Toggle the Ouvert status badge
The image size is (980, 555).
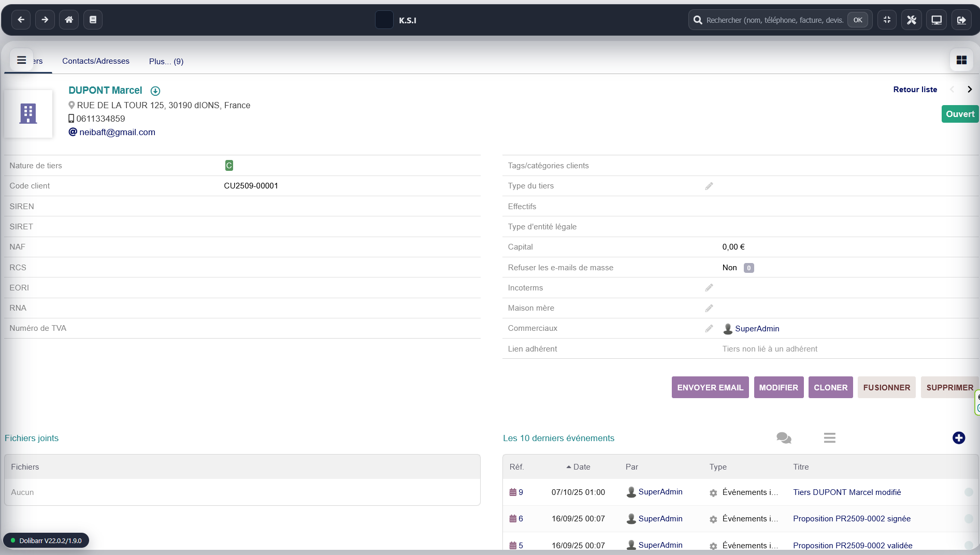[x=960, y=114]
